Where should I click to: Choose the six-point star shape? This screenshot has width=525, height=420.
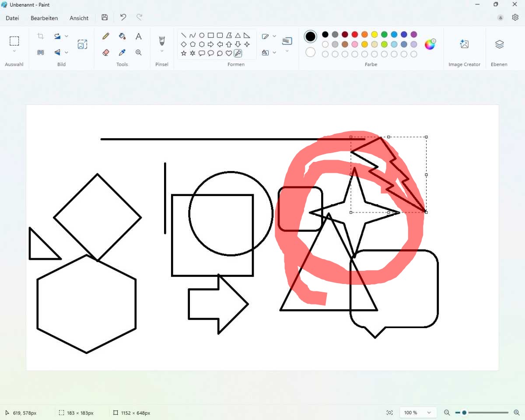tap(192, 53)
